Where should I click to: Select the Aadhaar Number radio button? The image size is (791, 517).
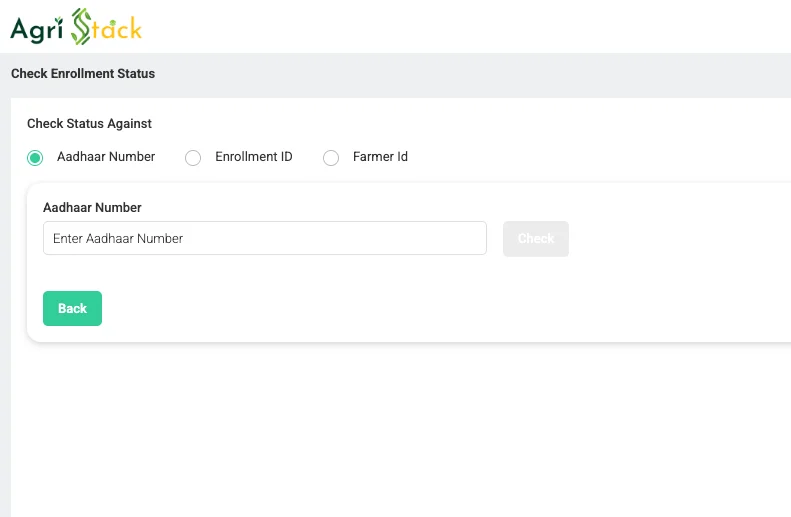(x=35, y=158)
